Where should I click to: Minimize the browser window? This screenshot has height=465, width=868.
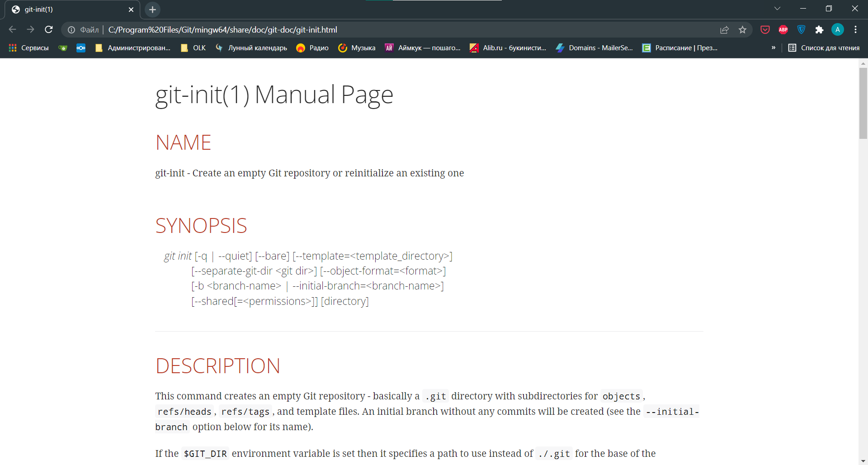(x=803, y=9)
